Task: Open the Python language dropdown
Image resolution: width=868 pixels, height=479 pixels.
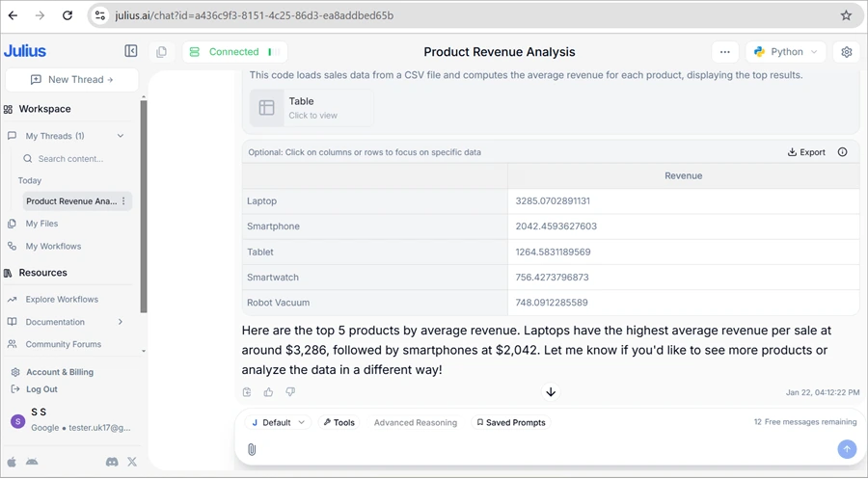Action: point(785,52)
